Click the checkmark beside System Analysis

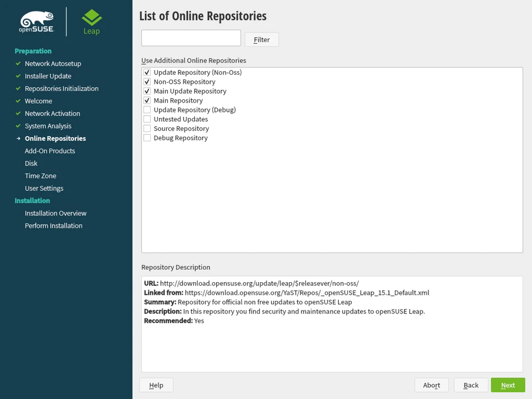(x=18, y=126)
